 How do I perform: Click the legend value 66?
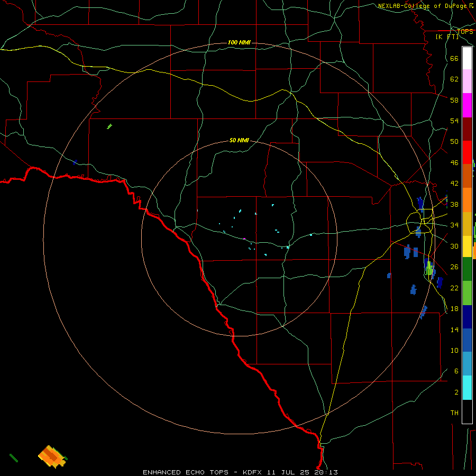pyautogui.click(x=454, y=59)
